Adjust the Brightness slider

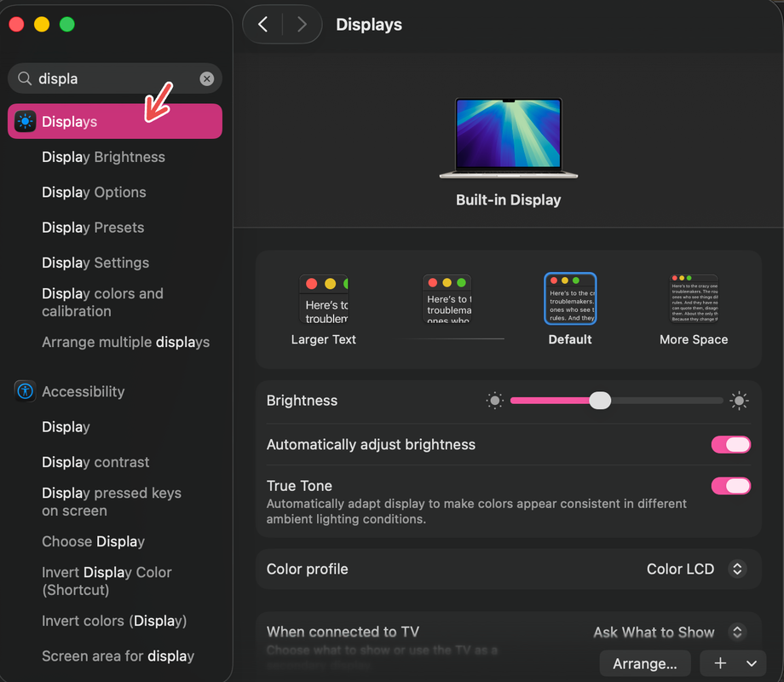coord(616,401)
